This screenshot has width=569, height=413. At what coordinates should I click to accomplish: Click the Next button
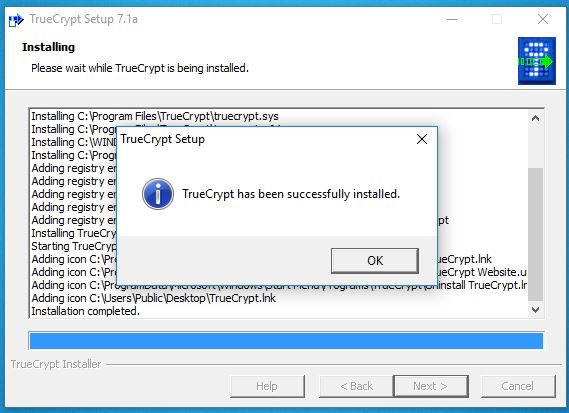tap(431, 386)
